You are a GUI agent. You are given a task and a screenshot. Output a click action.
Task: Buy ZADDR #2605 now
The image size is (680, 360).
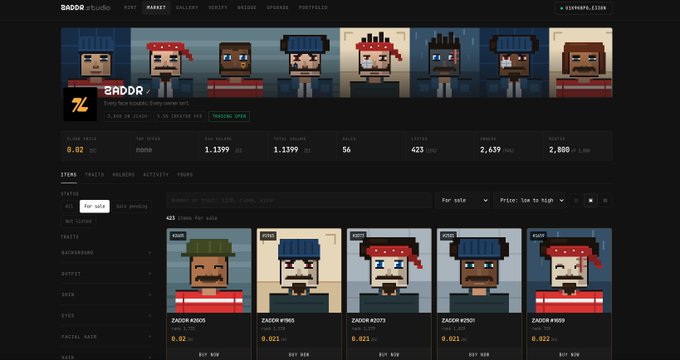(209, 354)
